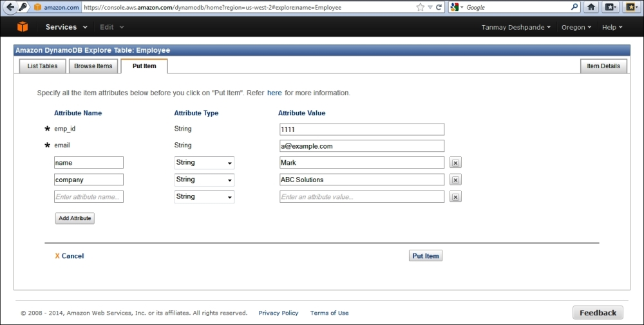
Task: Open the type dropdown for company attribute
Action: 204,180
